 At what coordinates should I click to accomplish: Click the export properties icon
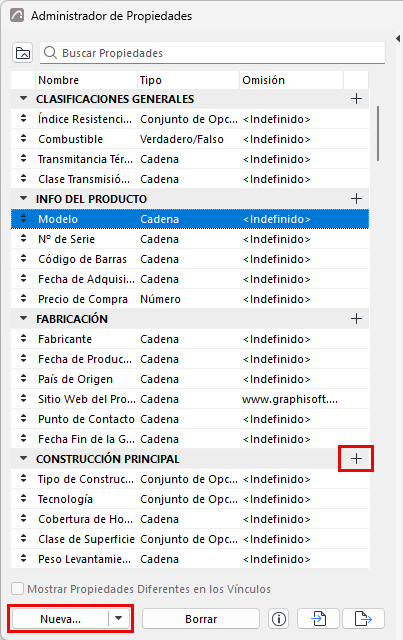click(x=363, y=619)
